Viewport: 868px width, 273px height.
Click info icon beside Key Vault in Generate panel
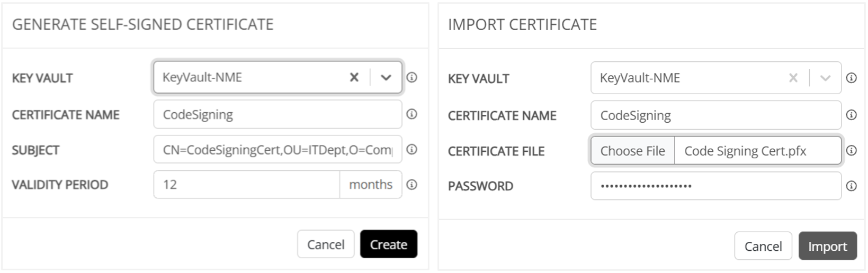pos(411,78)
